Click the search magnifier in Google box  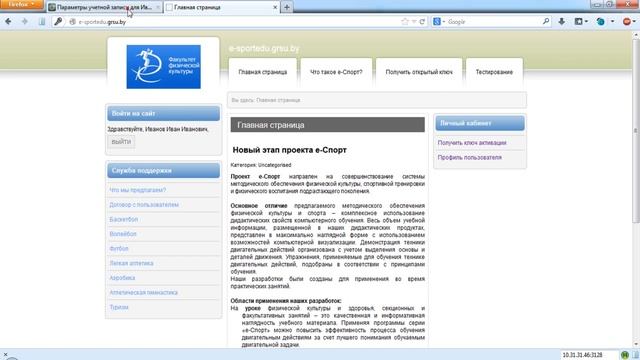click(x=546, y=21)
